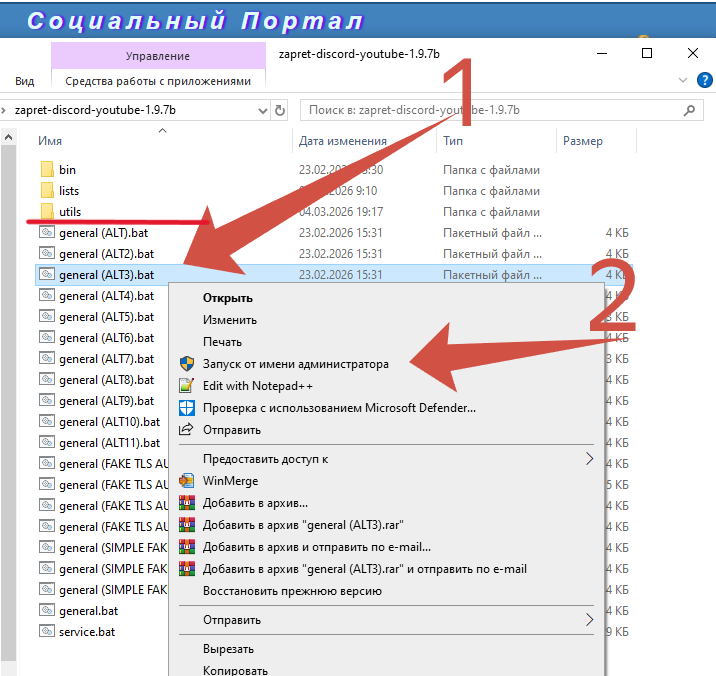Choose Печать from the context menu
This screenshot has width=716, height=676.
pos(222,342)
